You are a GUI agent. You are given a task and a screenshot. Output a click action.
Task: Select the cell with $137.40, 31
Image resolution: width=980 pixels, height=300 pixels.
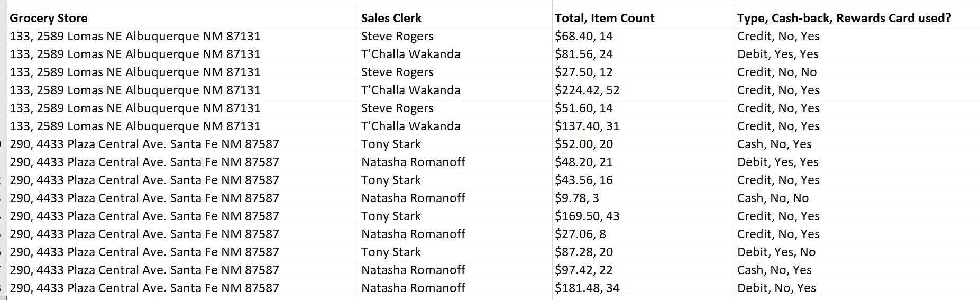pyautogui.click(x=643, y=125)
